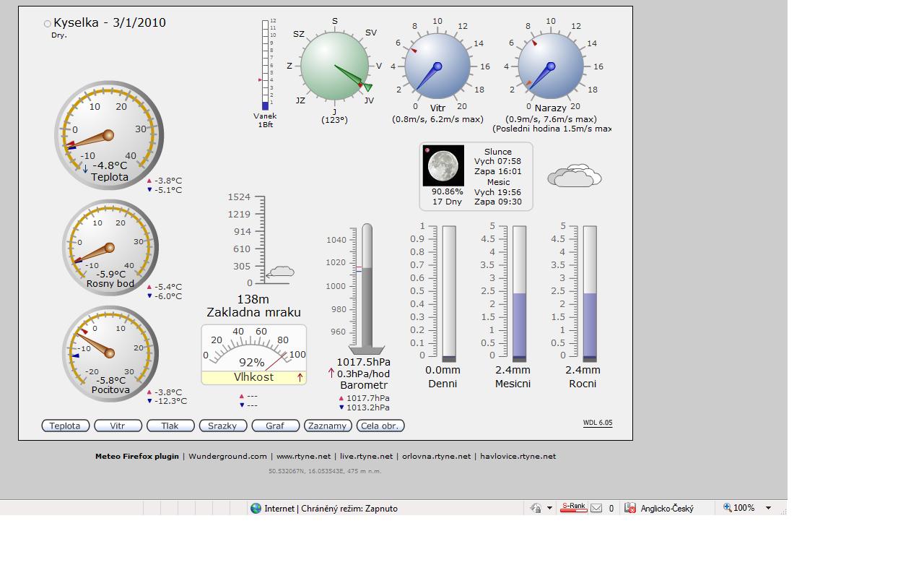Click the Barometr thermometer-style gauge
Image resolution: width=924 pixels, height=578 pixels.
367,289
